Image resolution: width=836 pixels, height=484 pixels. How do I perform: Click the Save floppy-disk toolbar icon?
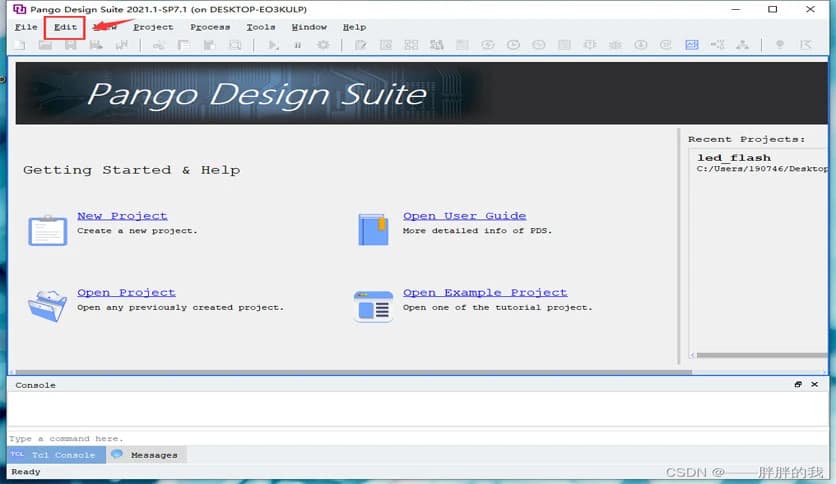coord(70,45)
